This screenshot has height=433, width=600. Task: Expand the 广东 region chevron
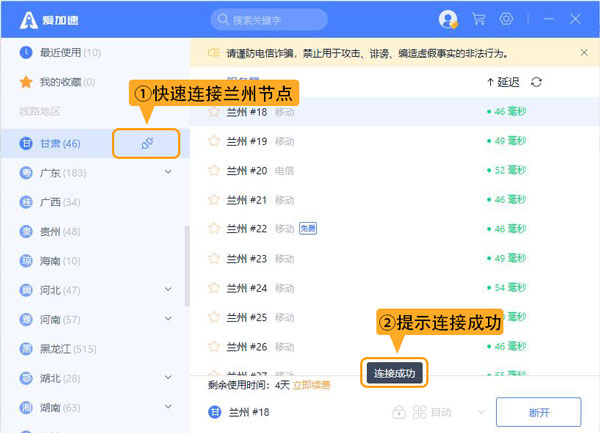coord(168,172)
